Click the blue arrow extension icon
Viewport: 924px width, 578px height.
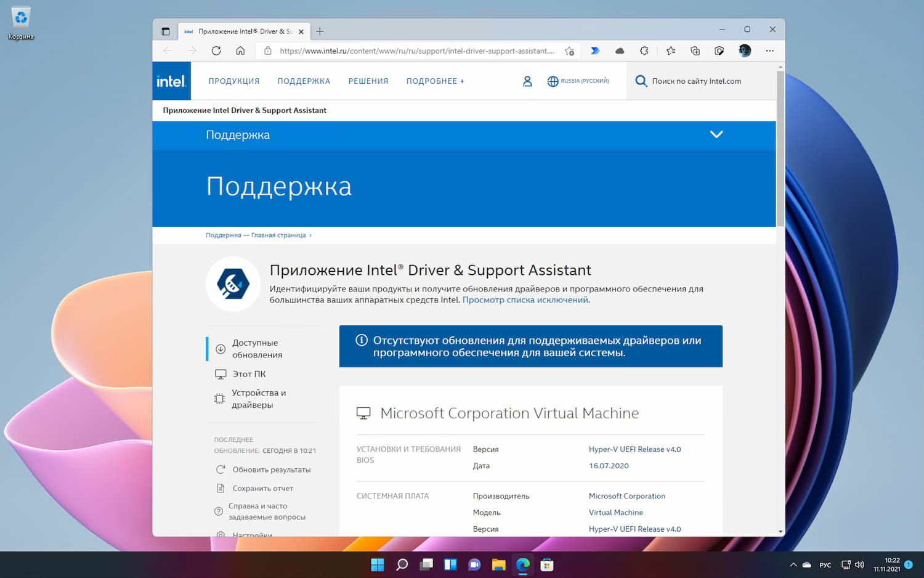[595, 51]
